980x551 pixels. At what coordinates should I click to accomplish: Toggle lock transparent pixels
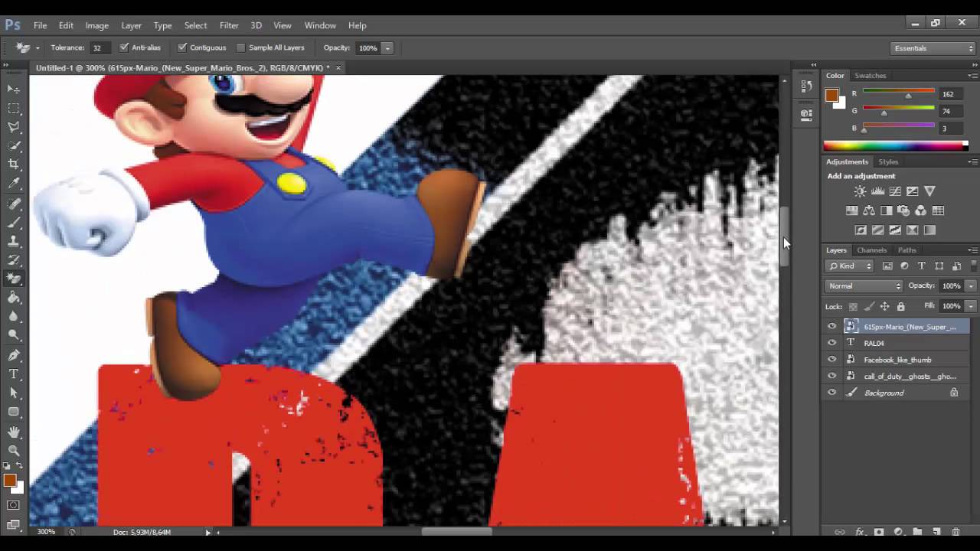coord(853,306)
